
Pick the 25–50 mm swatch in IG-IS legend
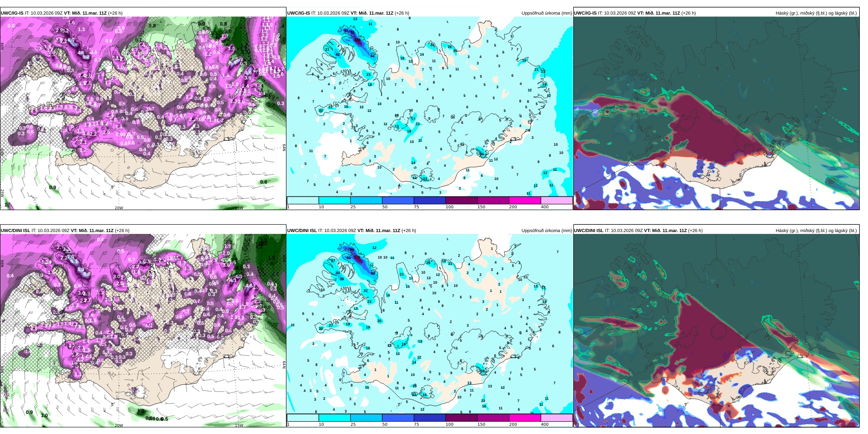[x=366, y=200]
